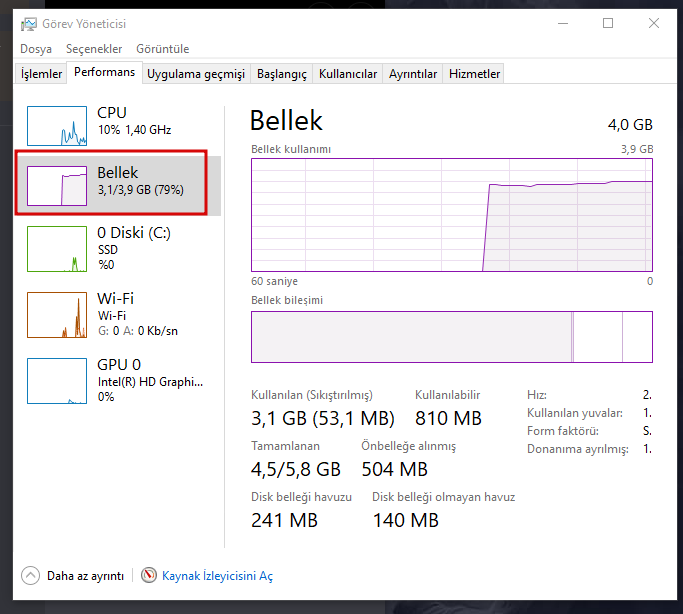
Task: Open the Görüntüle menu
Action: point(162,49)
